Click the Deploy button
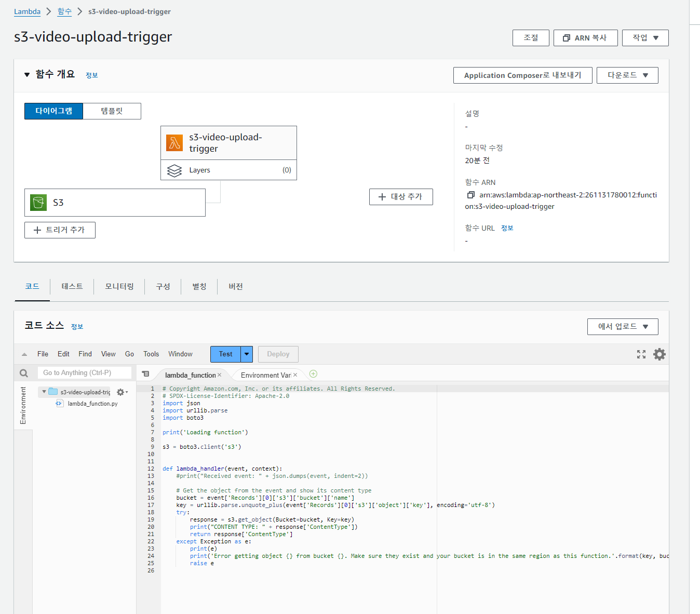Viewport: 700px width, 614px height. pyautogui.click(x=278, y=354)
